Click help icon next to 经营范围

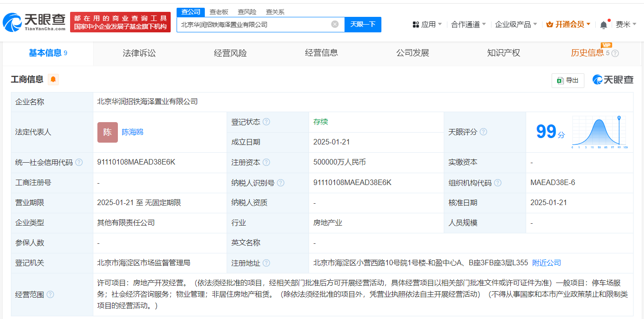click(x=50, y=295)
